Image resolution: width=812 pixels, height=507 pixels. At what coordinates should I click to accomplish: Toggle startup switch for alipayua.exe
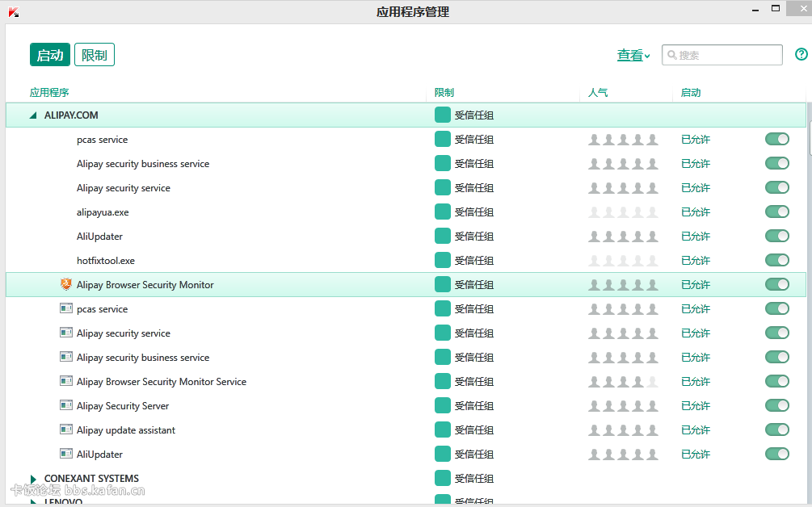click(x=776, y=212)
